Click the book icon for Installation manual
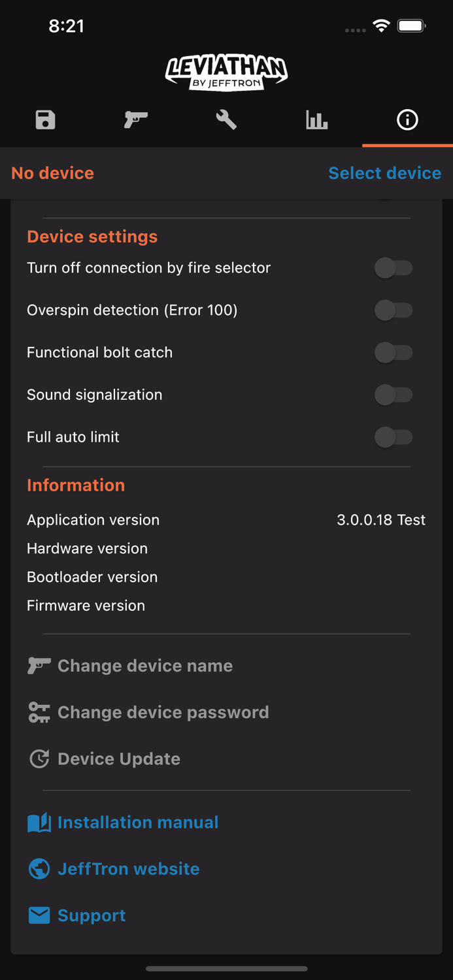This screenshot has width=453, height=980. 39,823
